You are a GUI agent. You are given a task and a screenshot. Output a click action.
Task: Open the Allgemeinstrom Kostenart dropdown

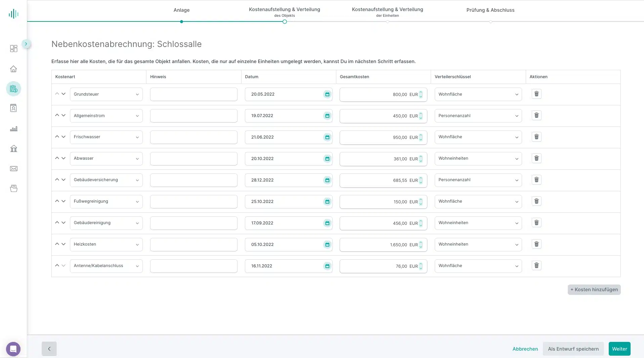tap(106, 116)
